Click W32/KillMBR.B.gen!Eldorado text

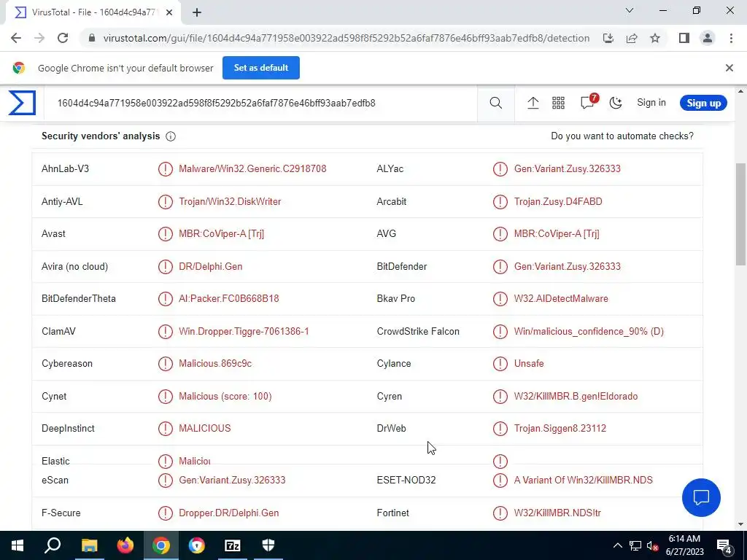point(576,396)
